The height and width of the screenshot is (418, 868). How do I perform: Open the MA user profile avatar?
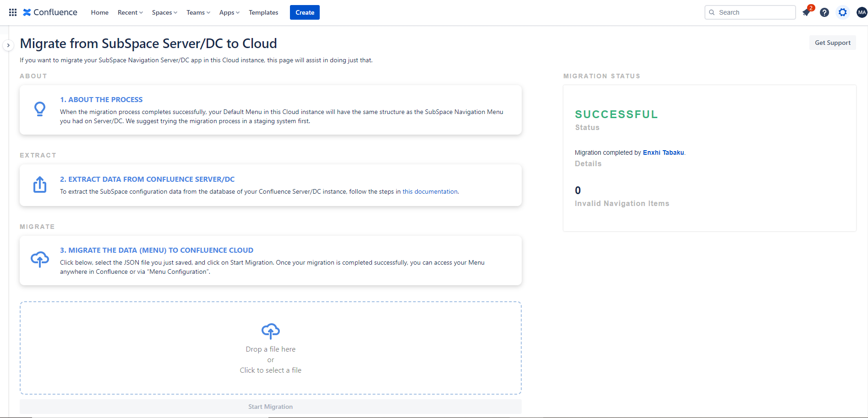pos(862,12)
